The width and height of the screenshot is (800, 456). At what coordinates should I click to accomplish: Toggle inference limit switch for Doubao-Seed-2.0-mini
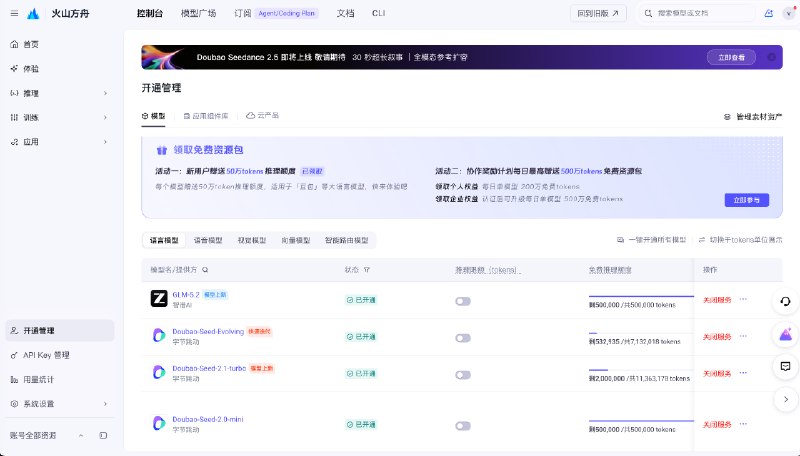463,426
